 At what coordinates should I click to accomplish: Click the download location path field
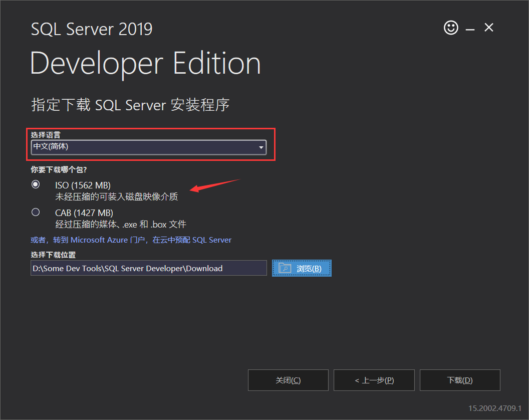point(148,268)
